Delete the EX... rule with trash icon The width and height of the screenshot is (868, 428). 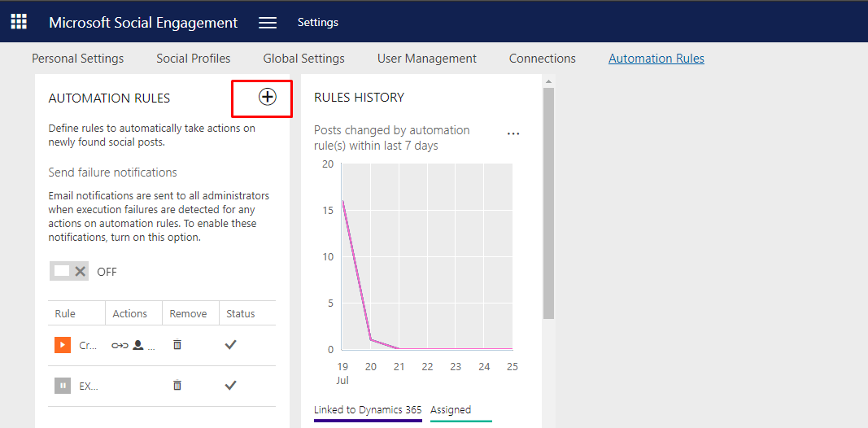tap(177, 386)
